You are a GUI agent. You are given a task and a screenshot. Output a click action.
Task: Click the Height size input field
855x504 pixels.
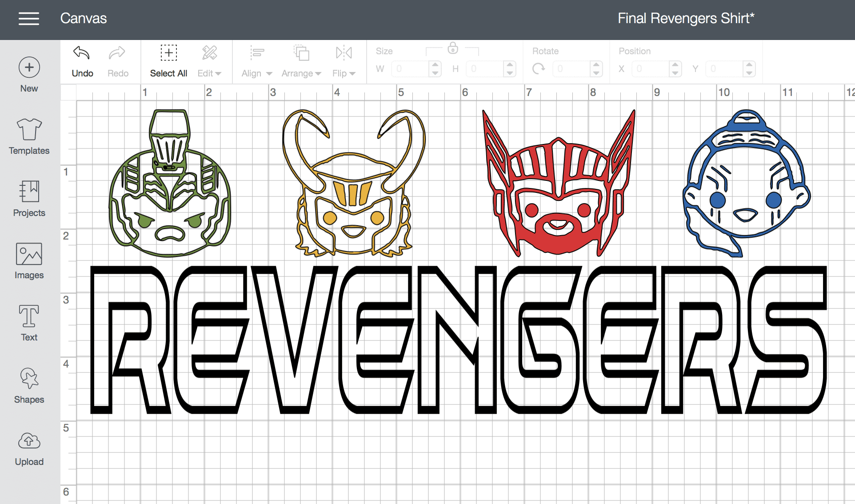pos(485,69)
